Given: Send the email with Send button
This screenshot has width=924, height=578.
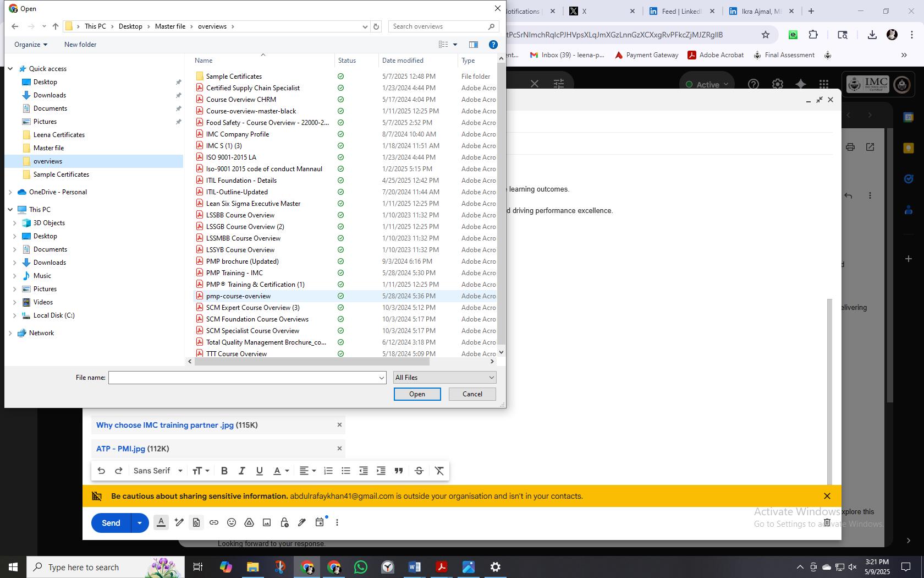Looking at the screenshot, I should [x=111, y=523].
